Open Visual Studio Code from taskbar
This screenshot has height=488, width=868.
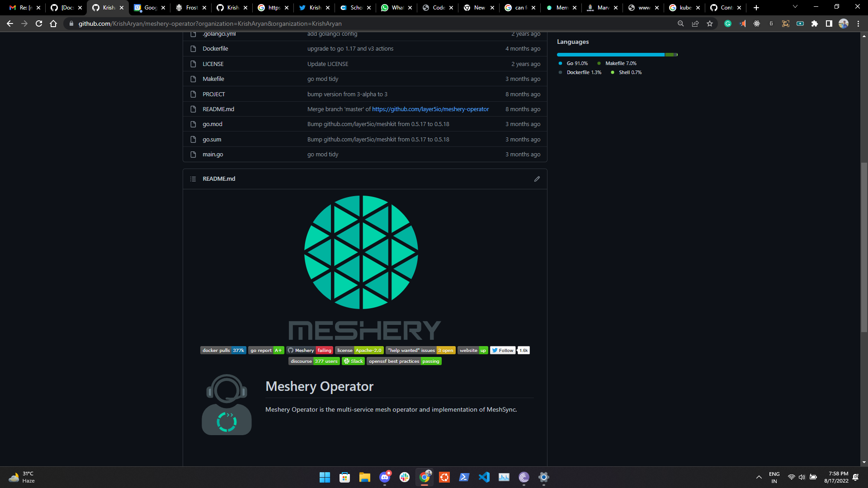[x=484, y=477]
